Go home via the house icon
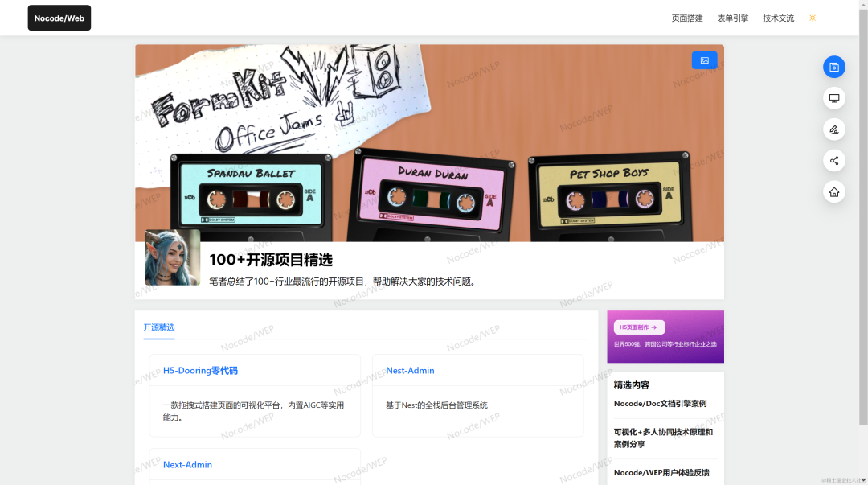This screenshot has height=485, width=868. (x=833, y=192)
